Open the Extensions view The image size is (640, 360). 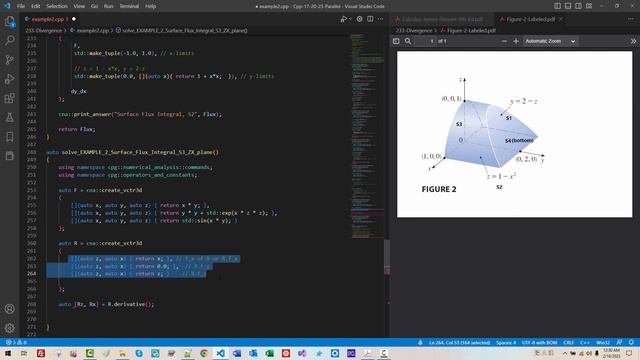click(x=9, y=98)
